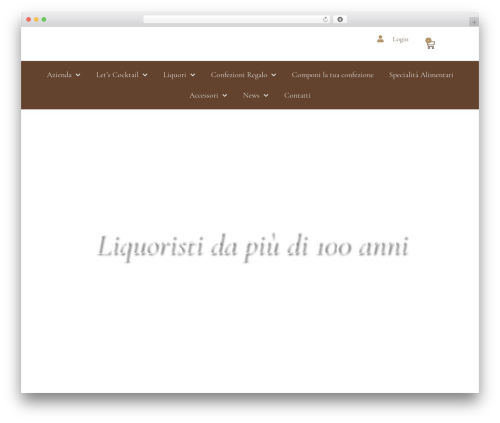Image resolution: width=500 pixels, height=423 pixels.
Task: Expand the Azienda dropdown chevron
Action: click(78, 75)
